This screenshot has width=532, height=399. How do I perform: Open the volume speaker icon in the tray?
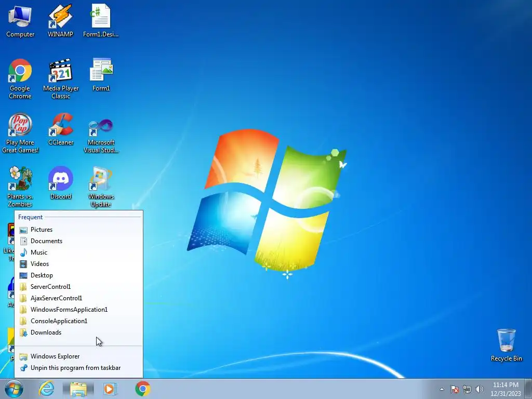[x=480, y=389]
